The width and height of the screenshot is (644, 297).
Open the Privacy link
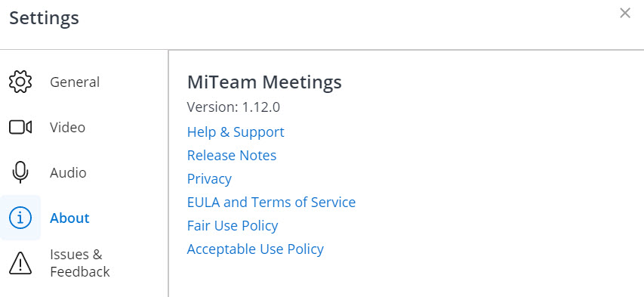(209, 179)
